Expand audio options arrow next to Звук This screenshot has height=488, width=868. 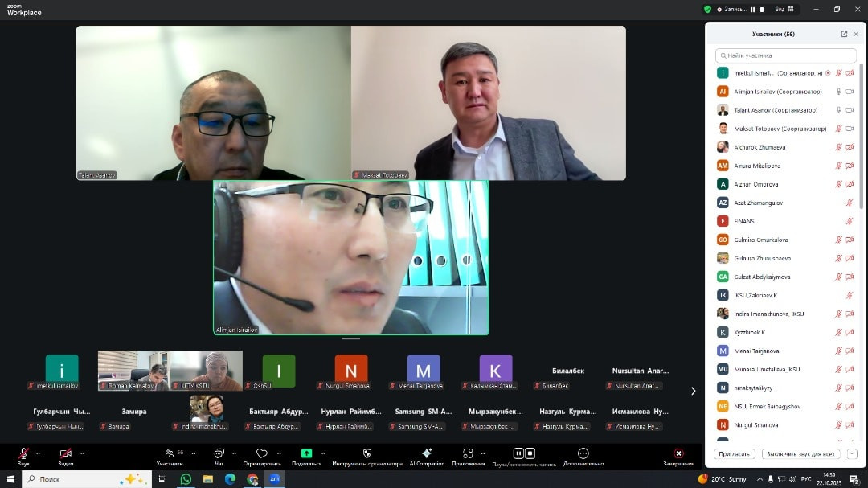pos(38,453)
